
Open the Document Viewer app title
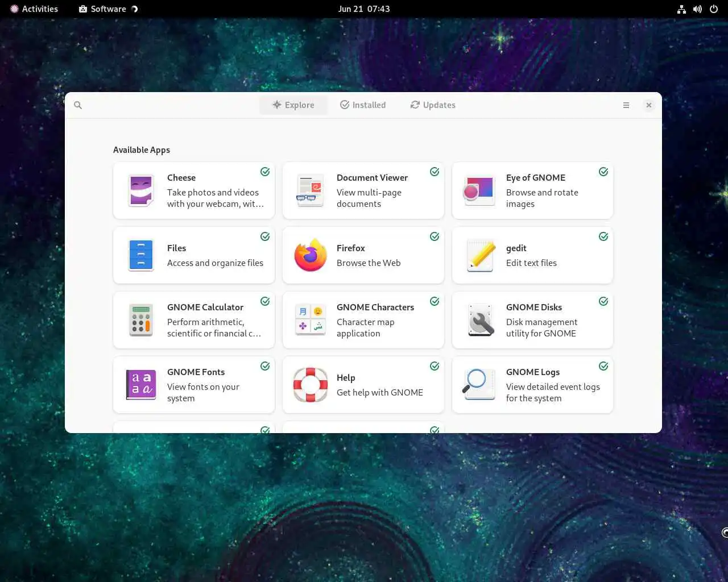372,178
